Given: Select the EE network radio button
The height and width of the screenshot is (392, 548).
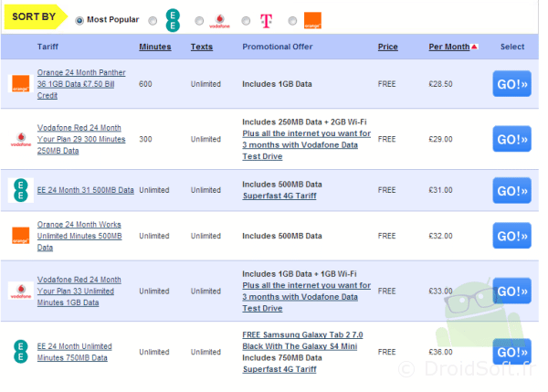Looking at the screenshot, I should click(153, 21).
